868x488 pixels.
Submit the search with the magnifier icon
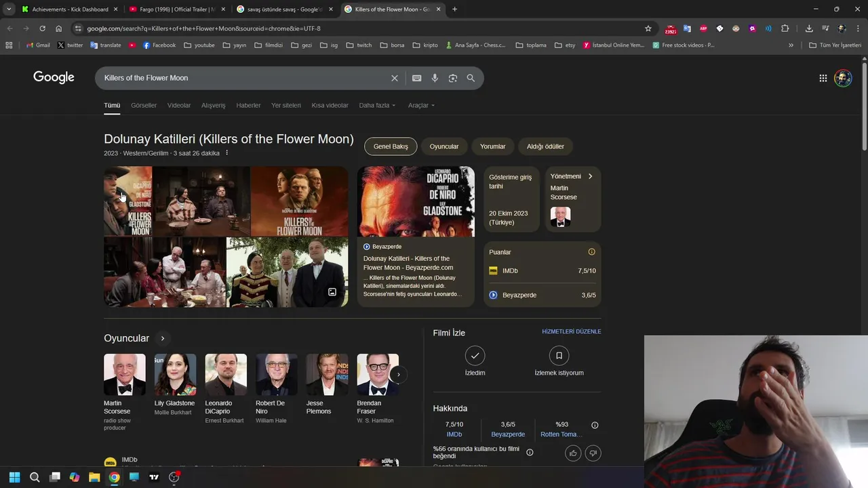[471, 78]
